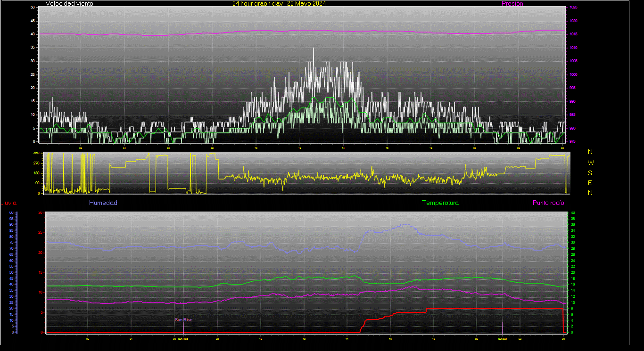Click the magenta 'Presión' label

coord(512,3)
